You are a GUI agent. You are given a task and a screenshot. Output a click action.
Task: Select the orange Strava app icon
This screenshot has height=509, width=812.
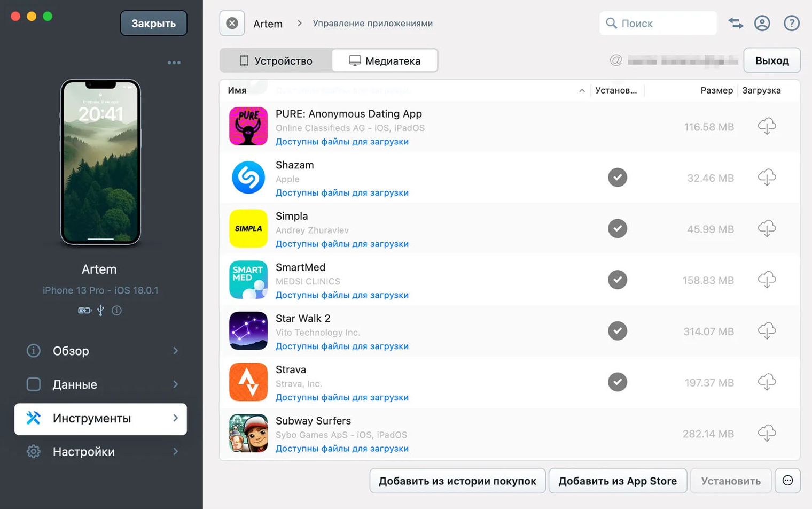coord(248,382)
